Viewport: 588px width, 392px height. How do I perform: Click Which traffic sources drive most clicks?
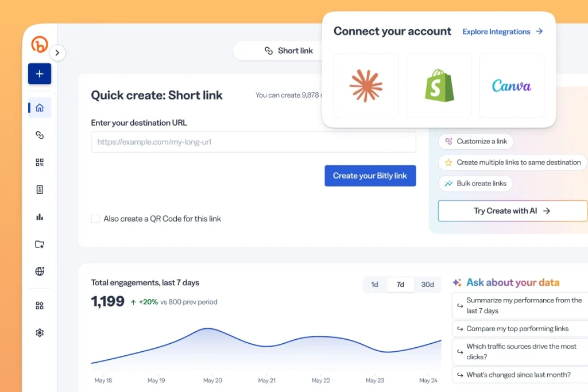pos(520,351)
